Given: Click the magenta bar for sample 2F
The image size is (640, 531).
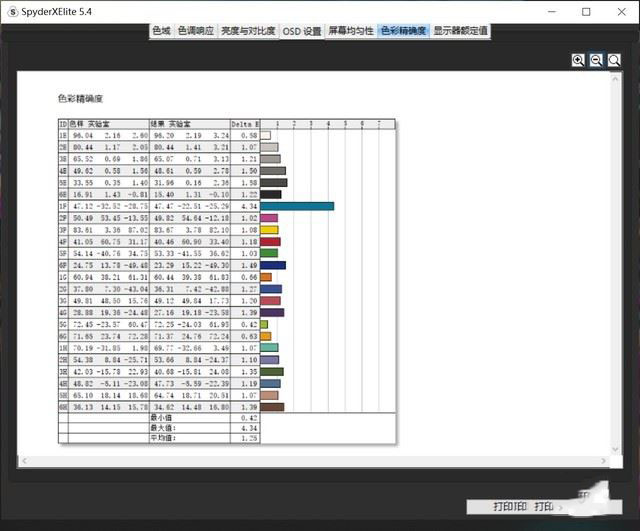Looking at the screenshot, I should tap(269, 218).
